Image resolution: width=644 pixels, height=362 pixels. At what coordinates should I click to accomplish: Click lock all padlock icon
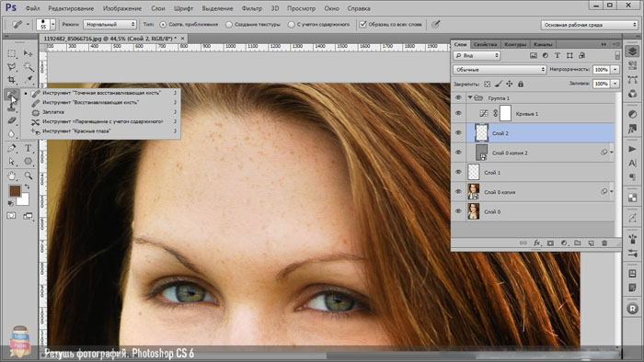pos(521,84)
